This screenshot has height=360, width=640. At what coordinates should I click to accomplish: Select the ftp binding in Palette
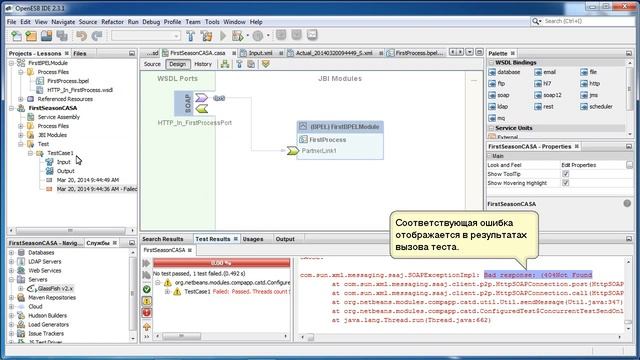coord(497,83)
